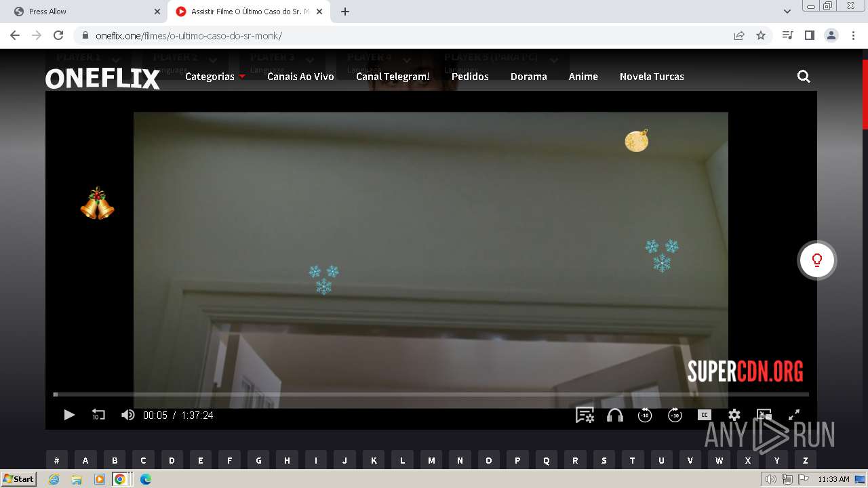Filter titles by letter D
Viewport: 868px width, 488px height.
pyautogui.click(x=172, y=460)
